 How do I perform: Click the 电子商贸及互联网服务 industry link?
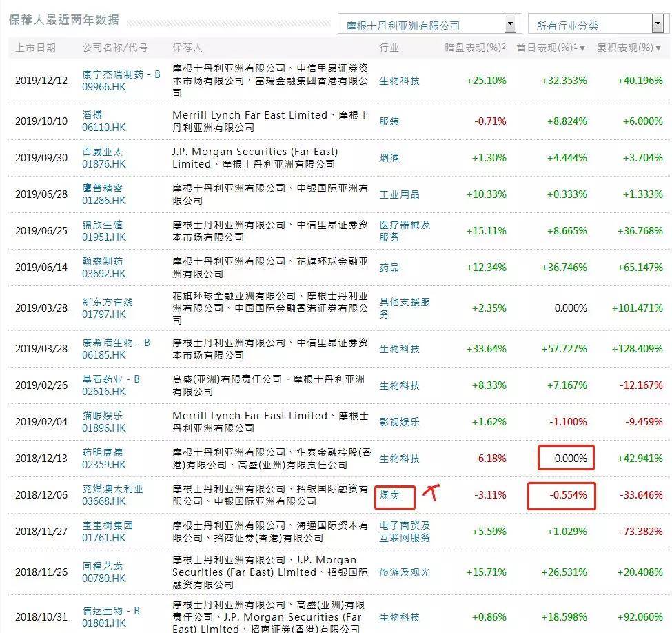[x=404, y=532]
